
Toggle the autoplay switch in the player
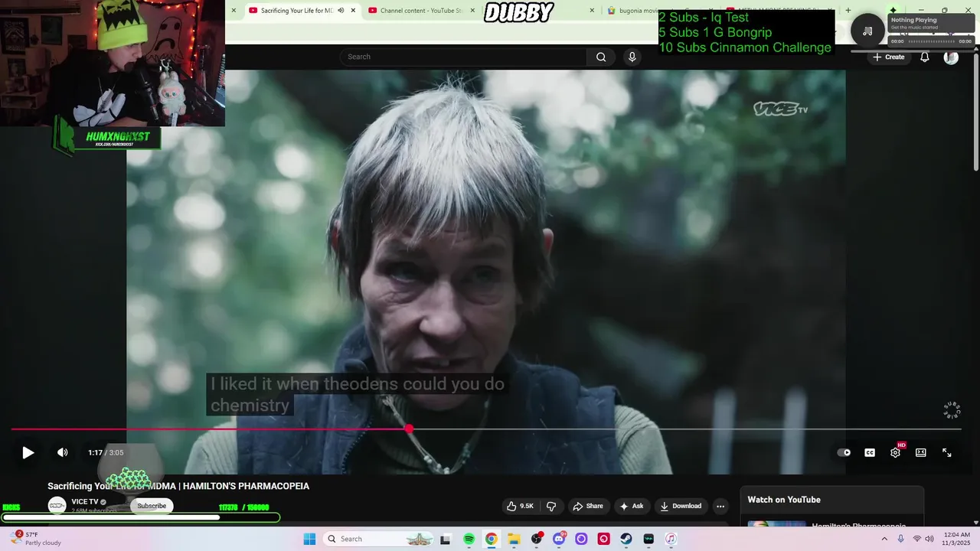844,452
